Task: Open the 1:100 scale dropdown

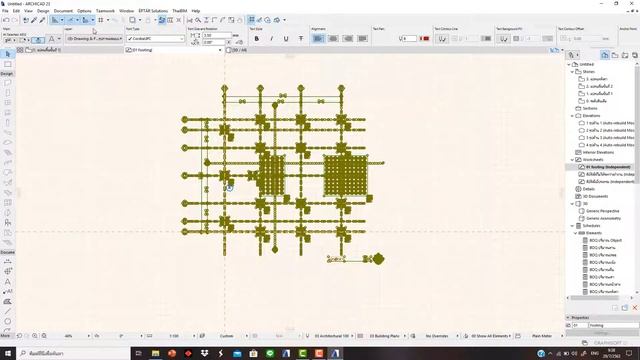Action: (x=194, y=336)
